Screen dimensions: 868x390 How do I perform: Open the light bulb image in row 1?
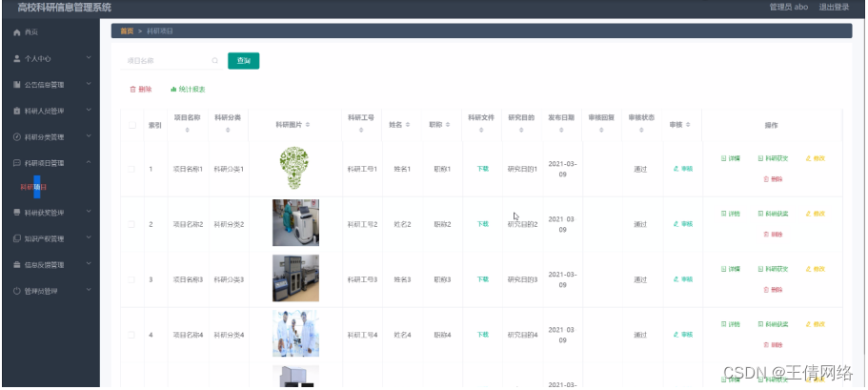[294, 169]
